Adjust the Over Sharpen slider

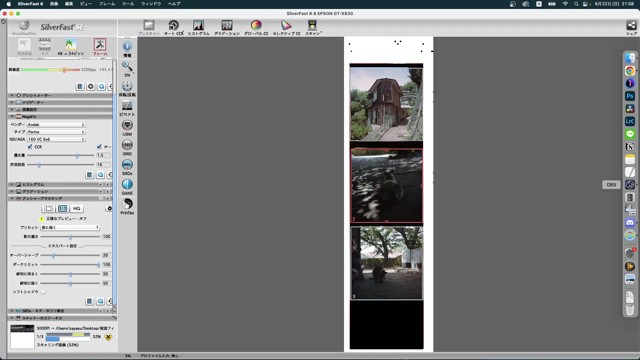[53, 256]
